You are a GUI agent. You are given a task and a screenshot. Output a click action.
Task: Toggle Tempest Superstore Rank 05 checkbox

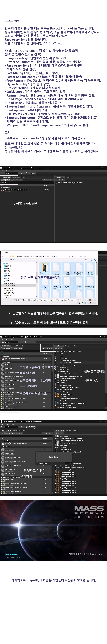(x=56, y=481)
